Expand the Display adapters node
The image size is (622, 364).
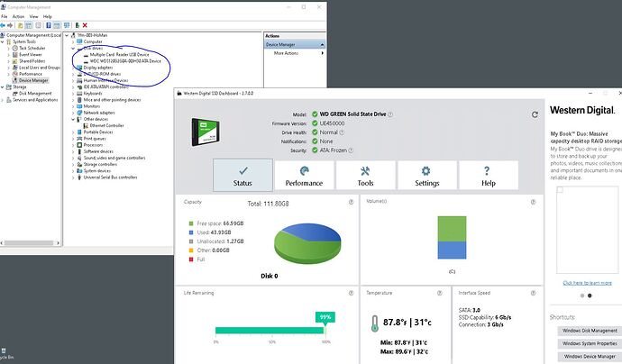pyautogui.click(x=73, y=68)
